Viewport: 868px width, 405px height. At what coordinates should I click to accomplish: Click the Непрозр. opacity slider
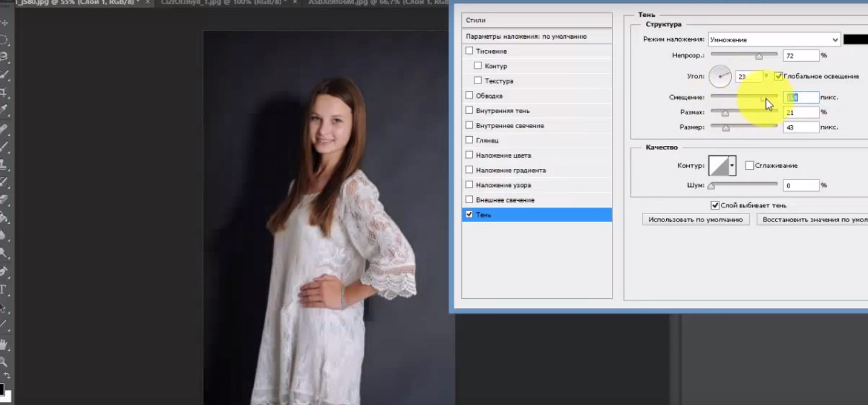click(x=744, y=55)
